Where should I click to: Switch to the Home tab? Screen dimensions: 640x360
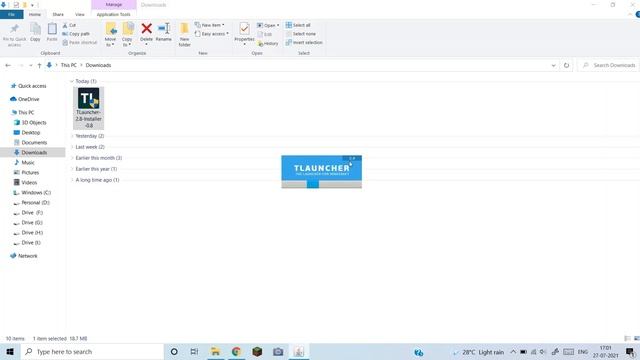35,15
